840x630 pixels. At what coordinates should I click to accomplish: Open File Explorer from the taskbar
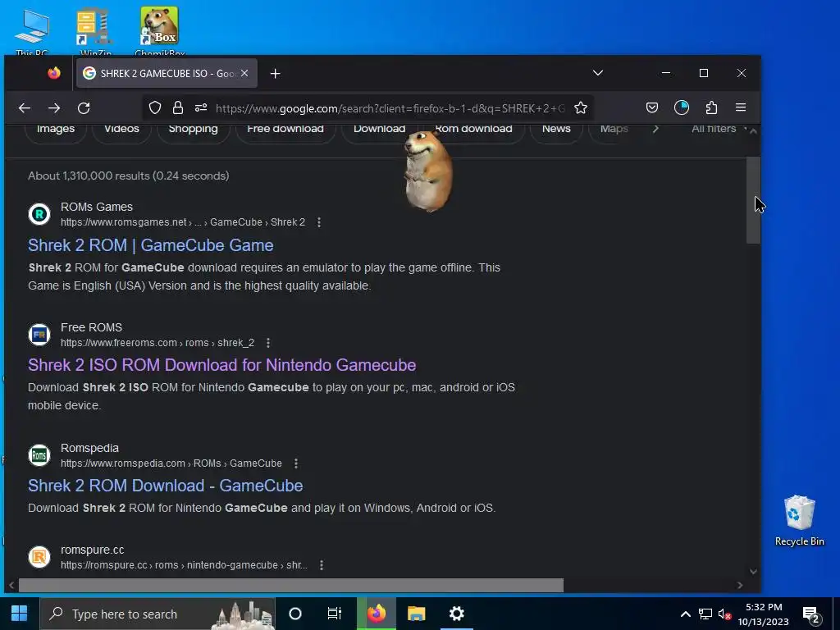416,614
